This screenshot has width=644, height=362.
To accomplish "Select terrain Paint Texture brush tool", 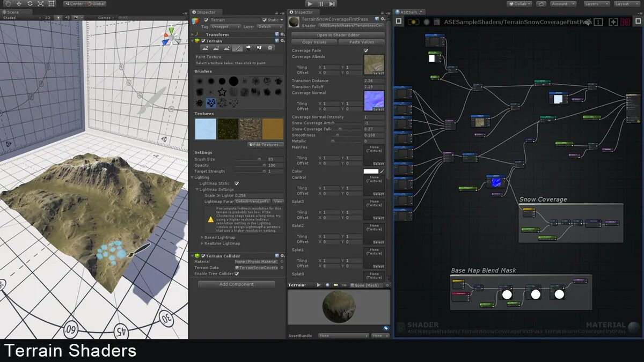I will [237, 48].
